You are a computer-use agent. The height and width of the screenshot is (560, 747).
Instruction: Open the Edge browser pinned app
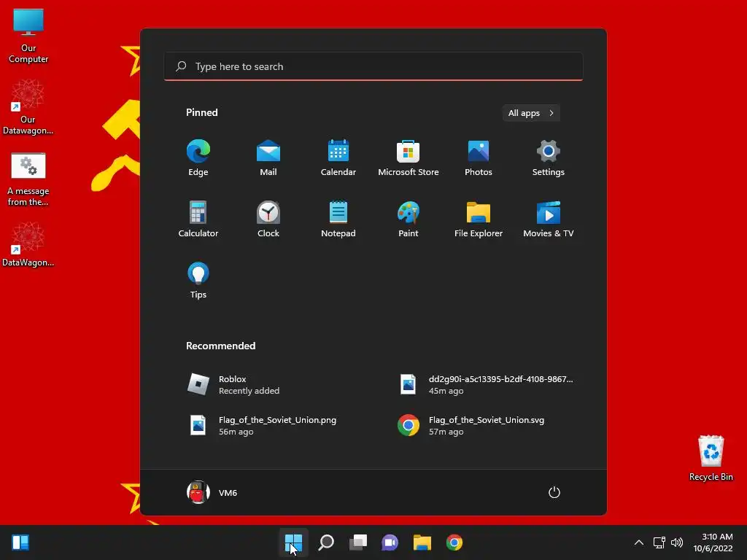coord(198,158)
